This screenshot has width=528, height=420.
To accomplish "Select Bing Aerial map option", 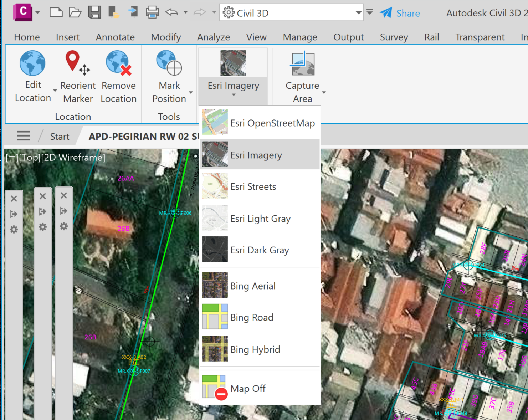I will (x=260, y=286).
